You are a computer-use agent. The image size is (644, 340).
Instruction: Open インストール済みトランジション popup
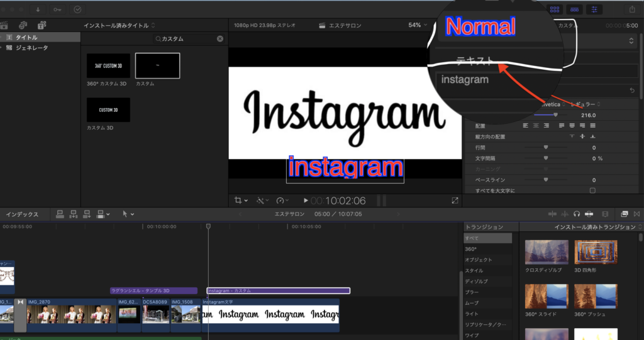[598, 227]
